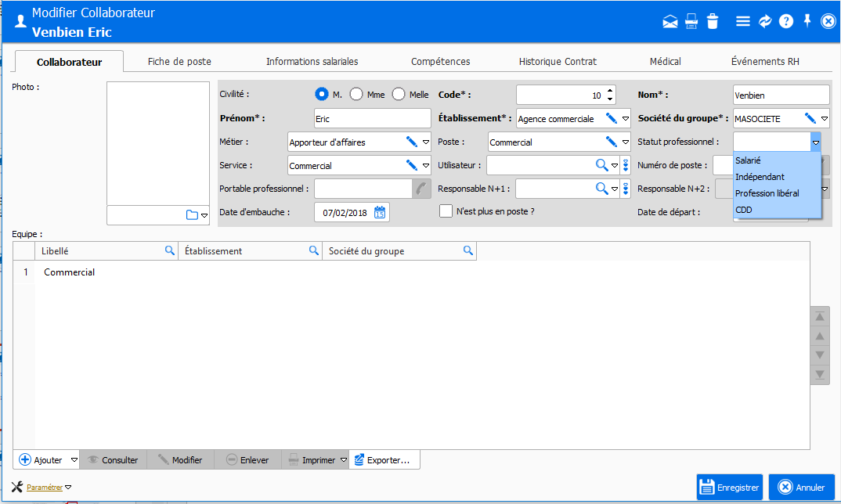Check the N'est plus en poste checkbox

(x=446, y=211)
